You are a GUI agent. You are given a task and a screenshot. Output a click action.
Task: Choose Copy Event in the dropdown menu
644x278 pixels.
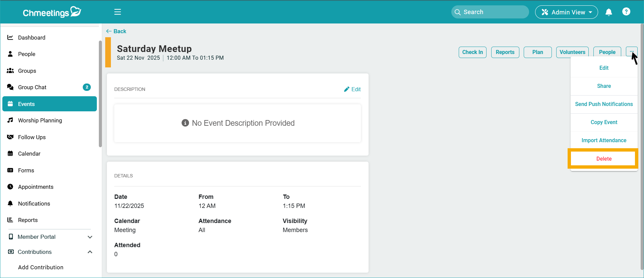(603, 122)
